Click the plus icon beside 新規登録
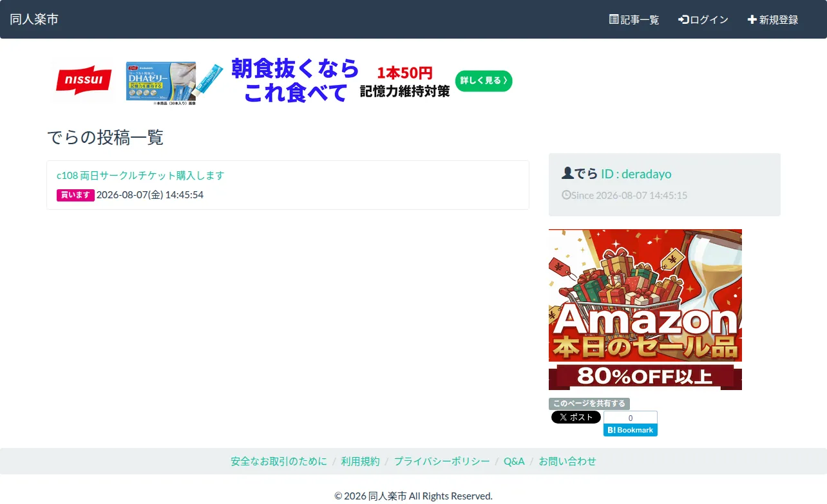Viewport: 827px width, 504px height. 752,19
